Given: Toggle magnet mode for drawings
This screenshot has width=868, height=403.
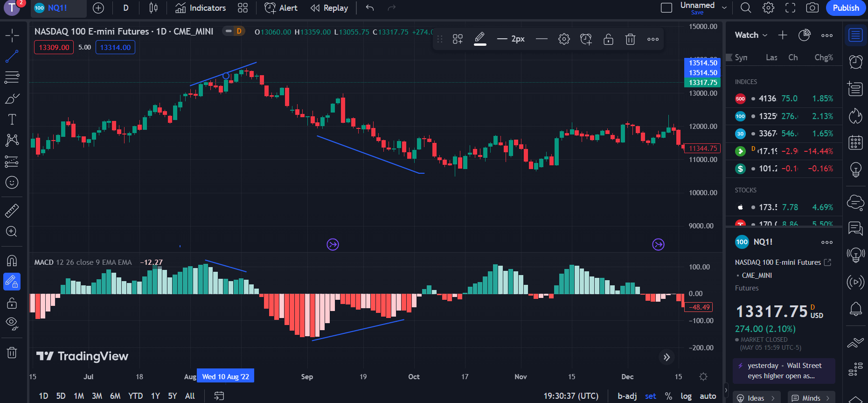Looking at the screenshot, I should (12, 261).
